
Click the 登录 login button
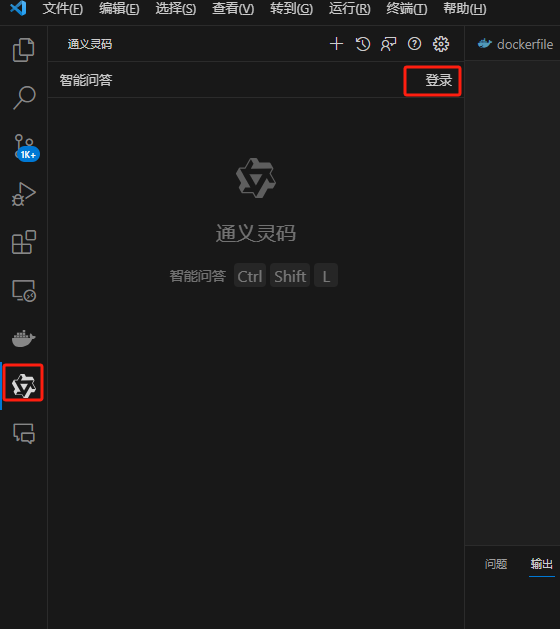[x=438, y=80]
